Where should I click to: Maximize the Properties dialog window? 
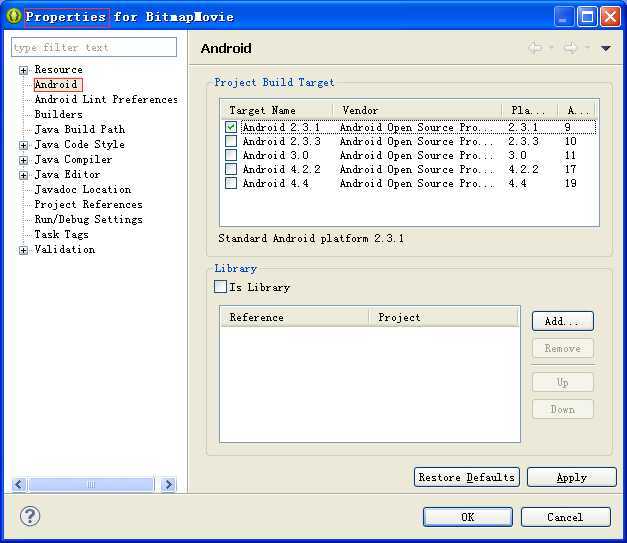(x=587, y=17)
